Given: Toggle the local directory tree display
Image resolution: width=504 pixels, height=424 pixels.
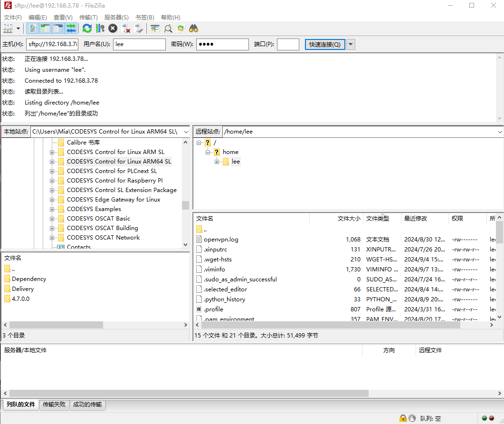Looking at the screenshot, I should pyautogui.click(x=45, y=29).
